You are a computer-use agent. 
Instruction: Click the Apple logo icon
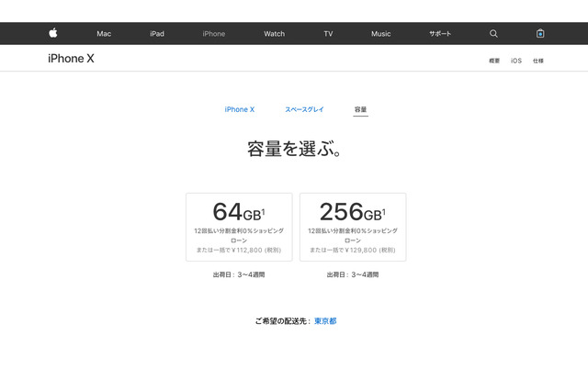[53, 34]
